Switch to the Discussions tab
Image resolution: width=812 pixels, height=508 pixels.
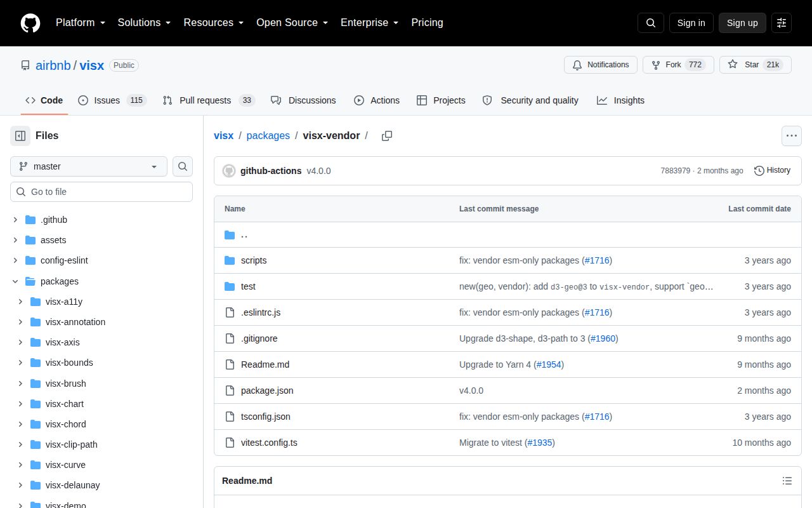[303, 100]
